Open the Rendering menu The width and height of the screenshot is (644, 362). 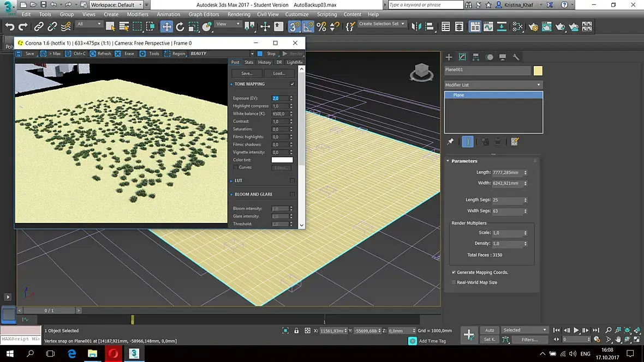[239, 14]
